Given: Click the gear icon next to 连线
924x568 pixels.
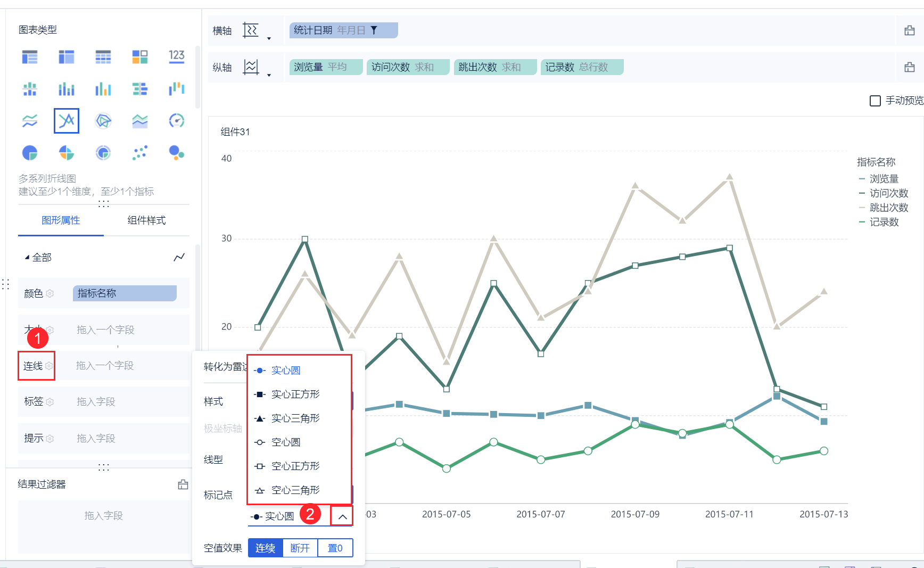Looking at the screenshot, I should pyautogui.click(x=49, y=366).
